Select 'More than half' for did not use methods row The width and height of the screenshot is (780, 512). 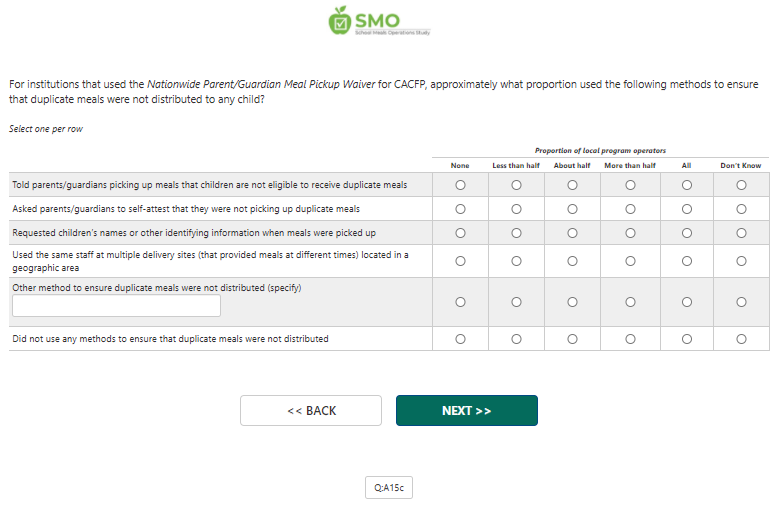(x=630, y=339)
